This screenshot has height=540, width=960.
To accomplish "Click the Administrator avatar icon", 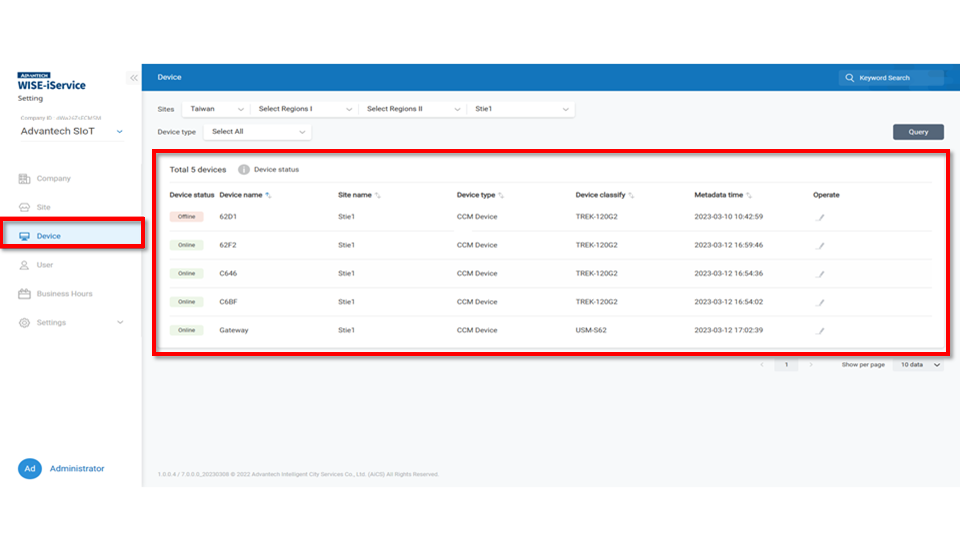I will [30, 469].
